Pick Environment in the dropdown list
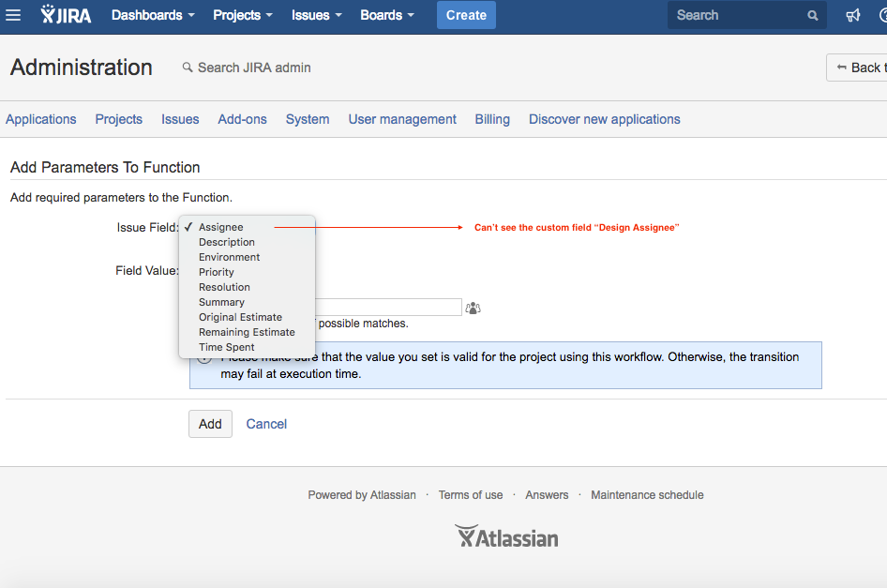Viewport: 887px width, 588px height. coord(247,257)
